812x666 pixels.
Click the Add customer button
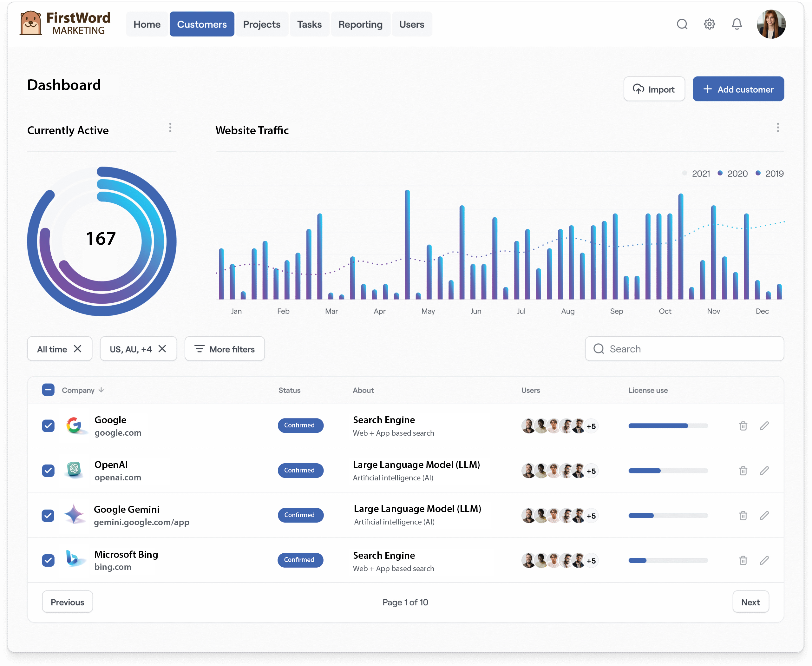point(738,89)
